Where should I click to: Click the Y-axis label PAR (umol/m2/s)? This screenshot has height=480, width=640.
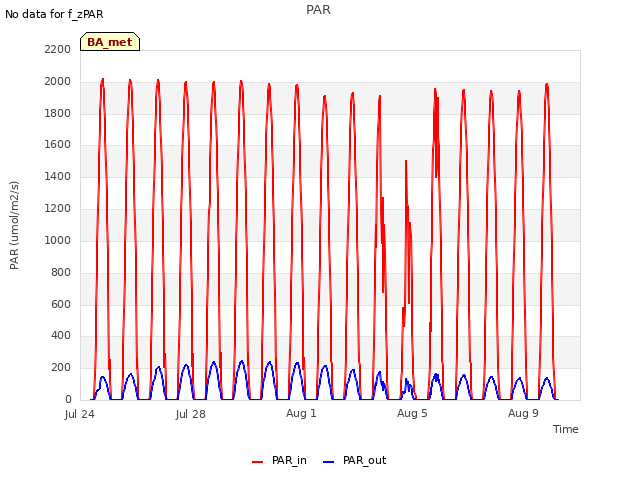coord(14,225)
